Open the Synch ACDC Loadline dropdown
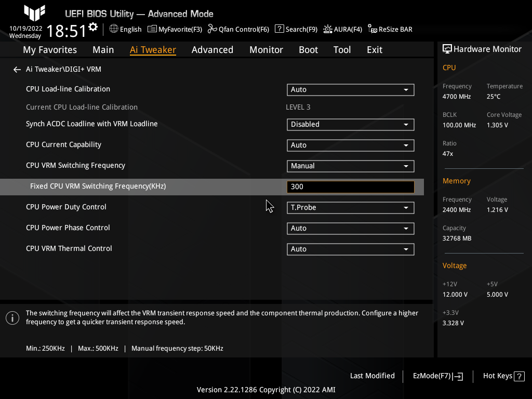This screenshot has width=532, height=399. pyautogui.click(x=350, y=124)
